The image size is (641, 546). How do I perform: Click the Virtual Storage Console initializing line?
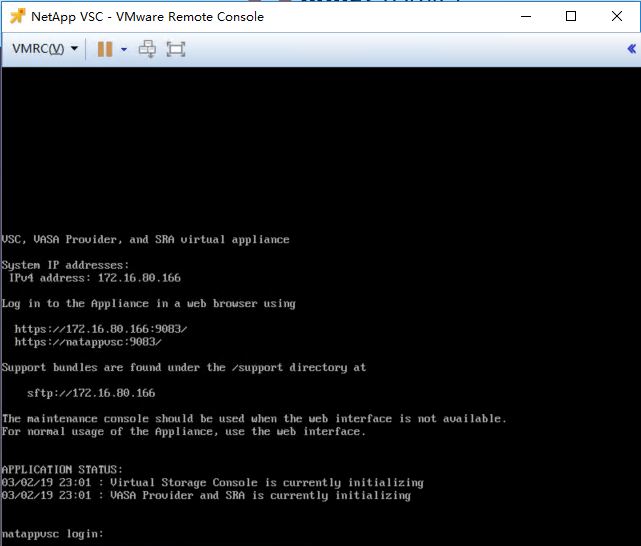pyautogui.click(x=213, y=483)
